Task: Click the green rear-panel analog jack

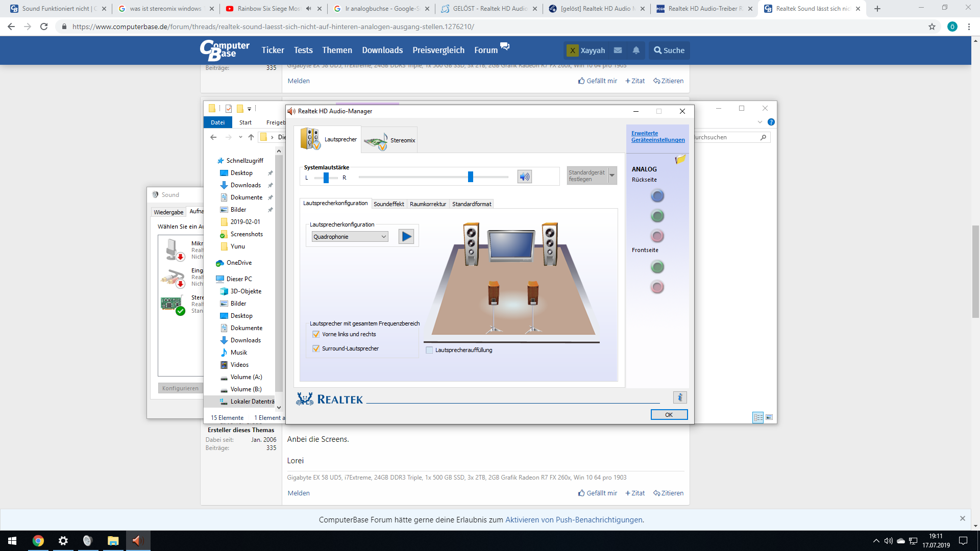Action: [657, 216]
